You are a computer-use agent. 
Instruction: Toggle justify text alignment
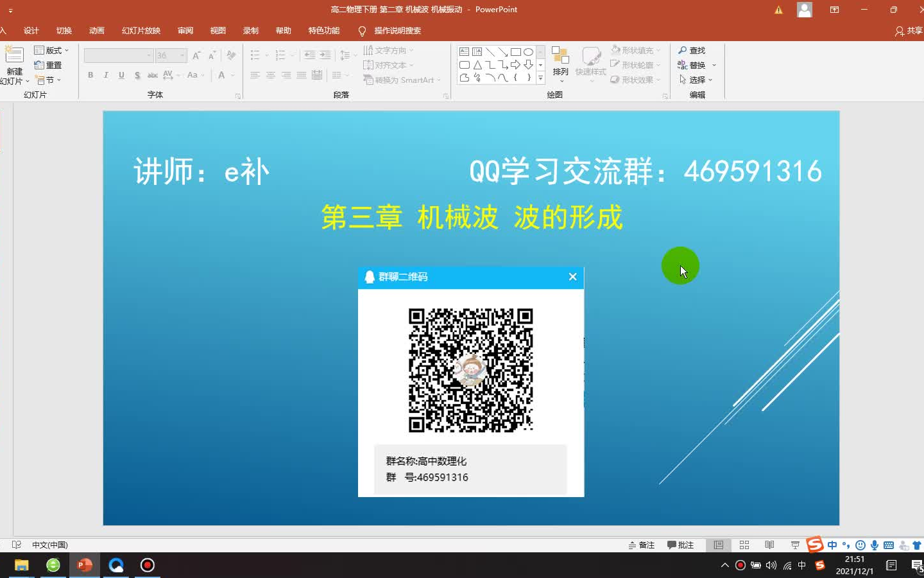302,75
